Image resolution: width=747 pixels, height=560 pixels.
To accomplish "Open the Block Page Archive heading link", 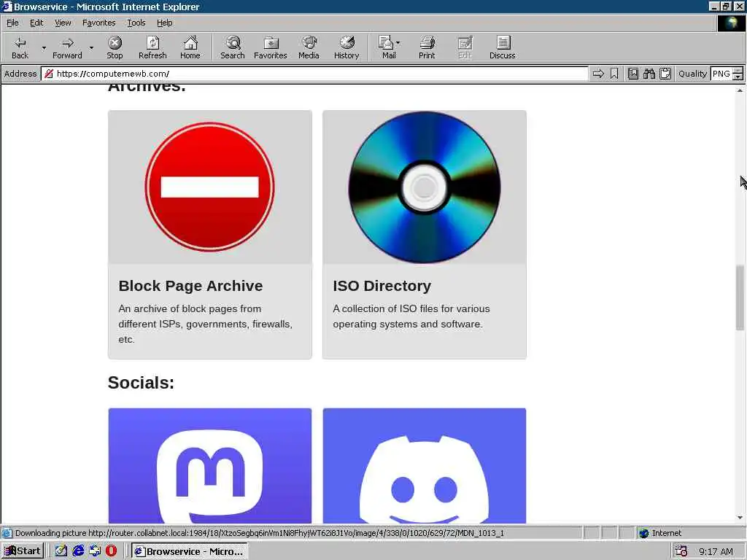I will pos(190,286).
